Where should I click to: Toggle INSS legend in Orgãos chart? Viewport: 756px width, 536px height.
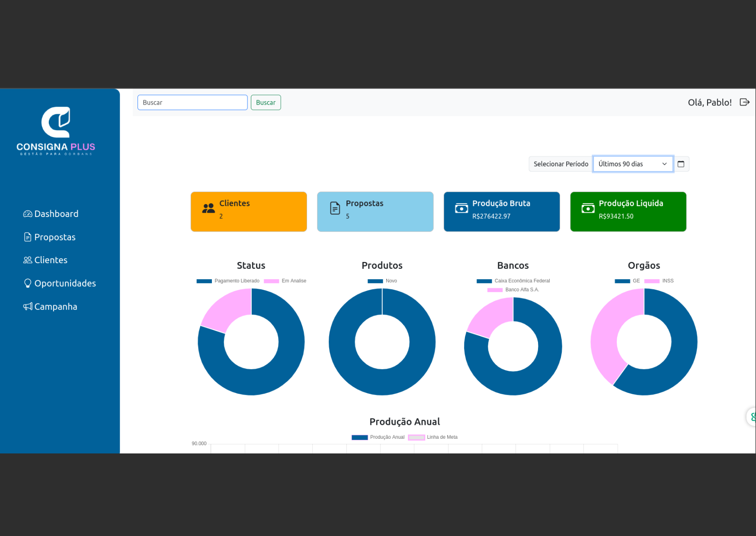(659, 281)
